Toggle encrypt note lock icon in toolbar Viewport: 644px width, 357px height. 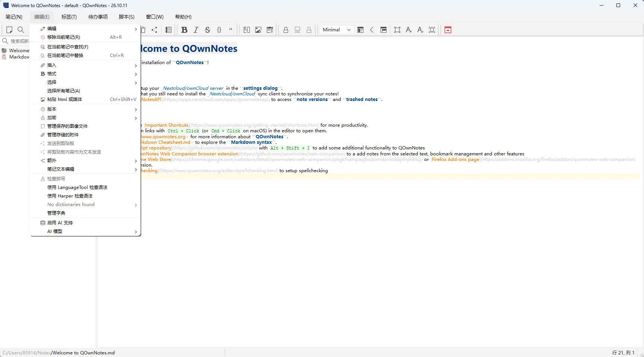[286, 30]
